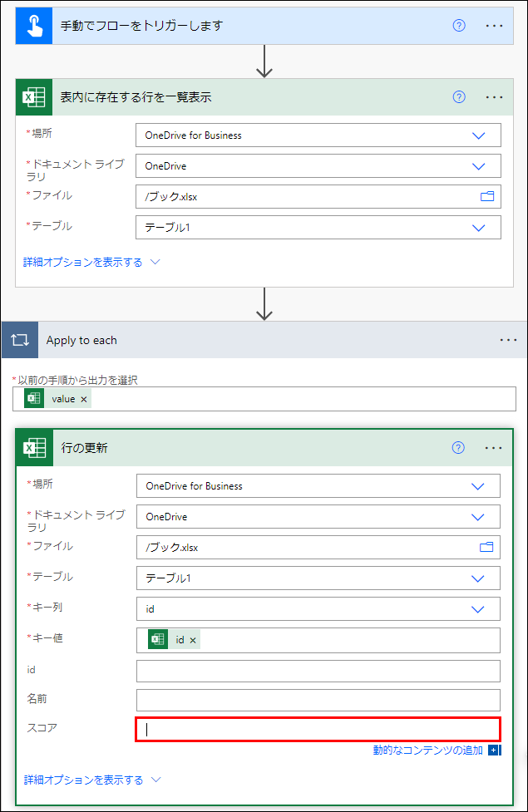The height and width of the screenshot is (812, 528).
Task: Collapse the Apply to each header
Action: (x=264, y=340)
